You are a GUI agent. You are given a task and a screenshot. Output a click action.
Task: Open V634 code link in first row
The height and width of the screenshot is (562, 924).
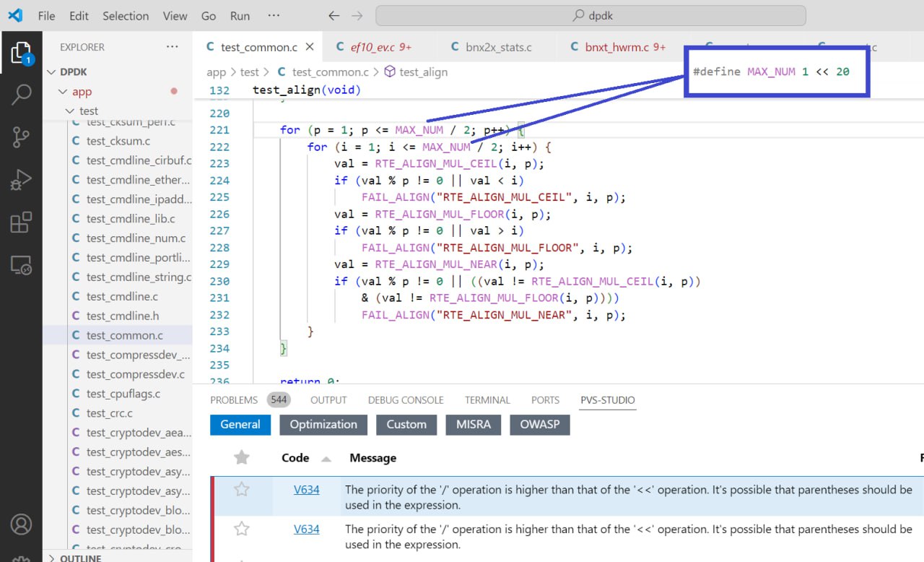[306, 490]
